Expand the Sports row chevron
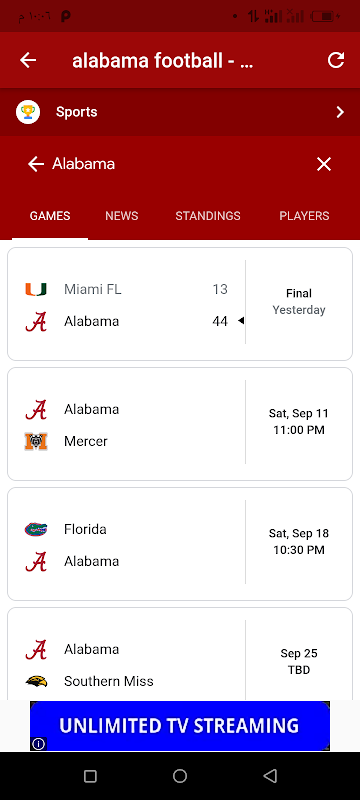Screen dimensions: 360x800 coord(340,112)
